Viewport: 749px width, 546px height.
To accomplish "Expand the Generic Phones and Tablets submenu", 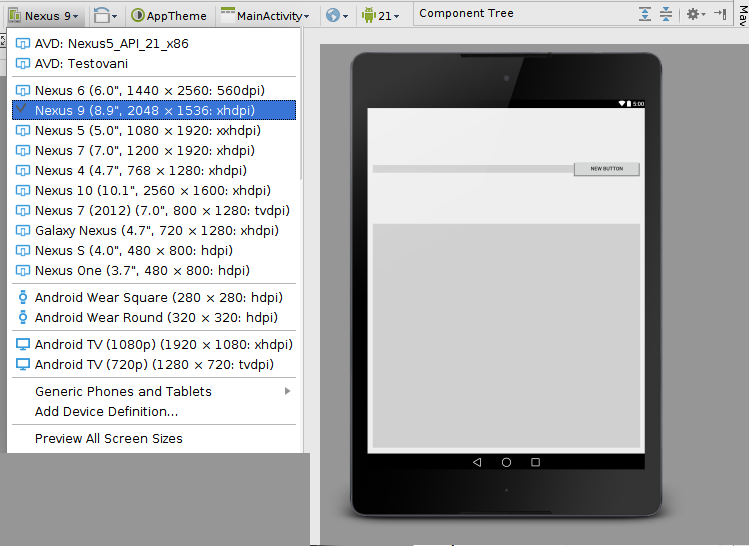I will [x=154, y=391].
